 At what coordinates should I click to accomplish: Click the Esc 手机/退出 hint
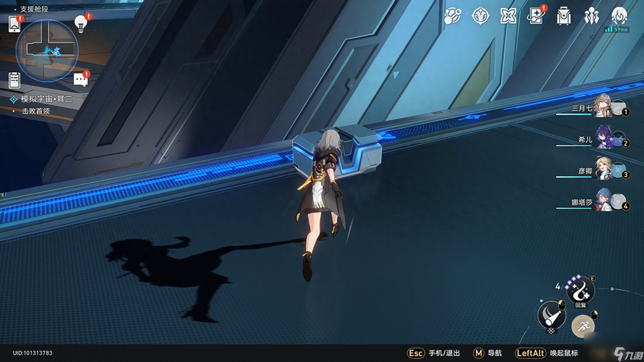(x=433, y=353)
